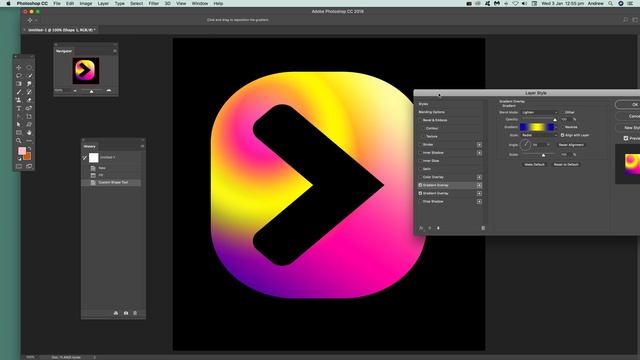The width and height of the screenshot is (640, 360).
Task: Click the Opacity slider handle
Action: (x=555, y=120)
